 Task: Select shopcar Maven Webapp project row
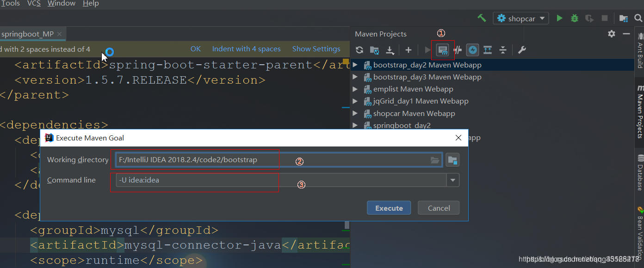coord(492,113)
